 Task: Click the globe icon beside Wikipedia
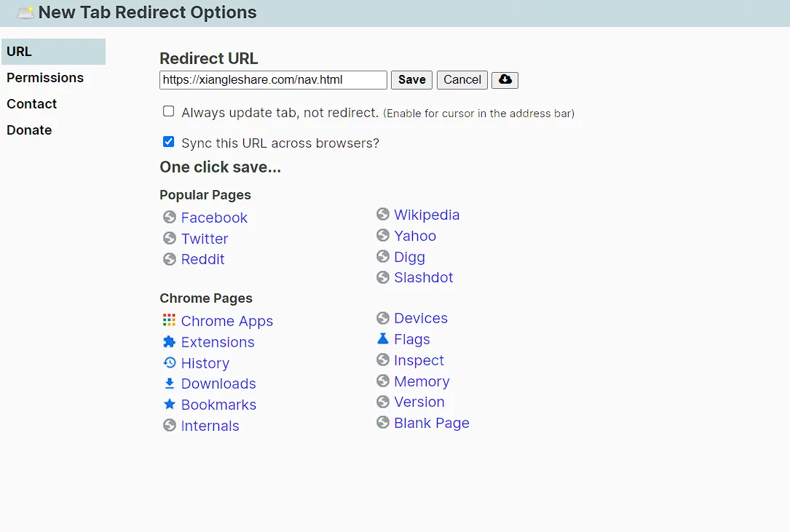point(382,214)
